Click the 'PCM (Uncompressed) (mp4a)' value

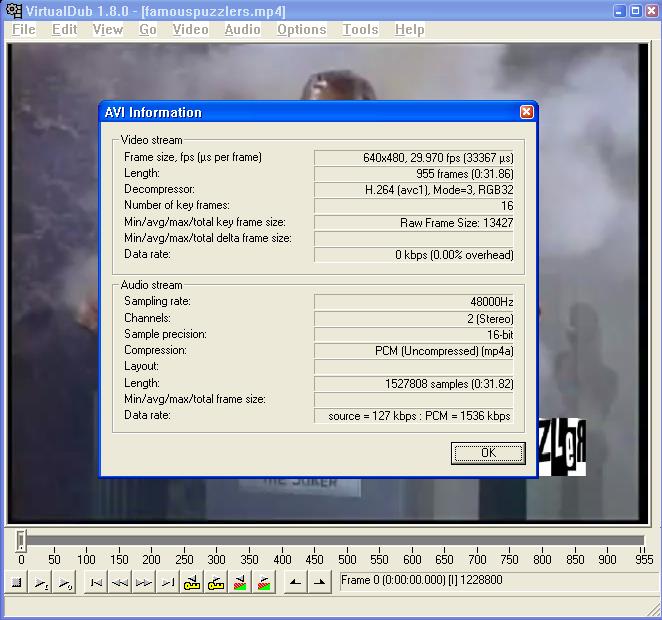tap(414, 351)
